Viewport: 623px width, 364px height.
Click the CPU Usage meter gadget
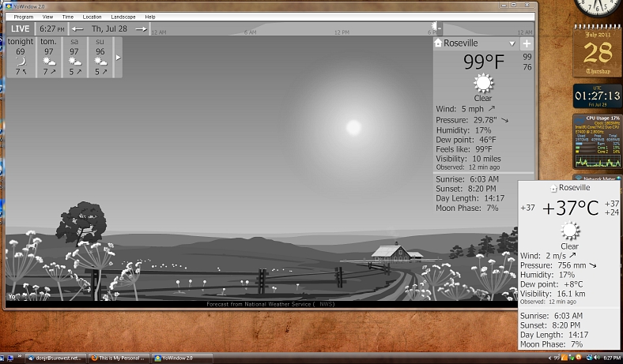point(598,141)
